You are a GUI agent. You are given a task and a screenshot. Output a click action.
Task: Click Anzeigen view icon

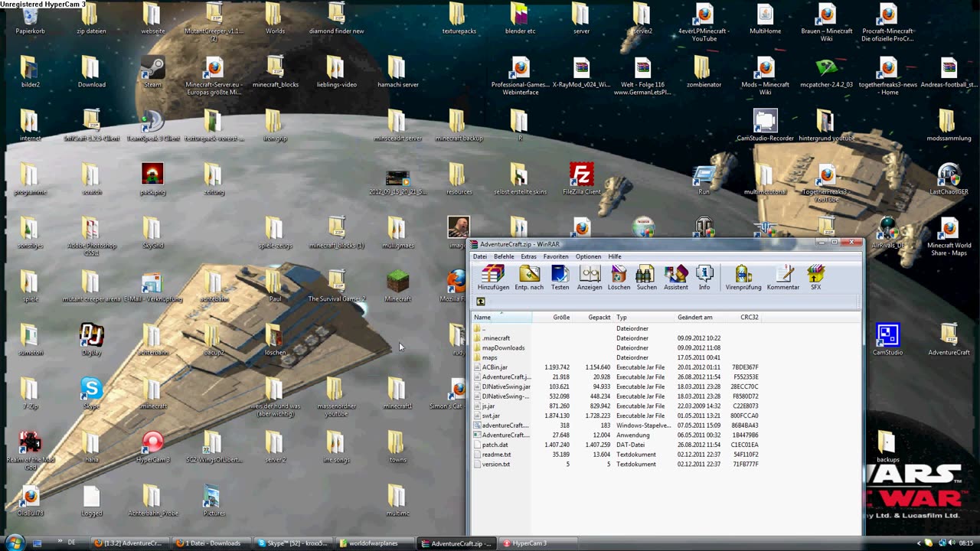(590, 277)
